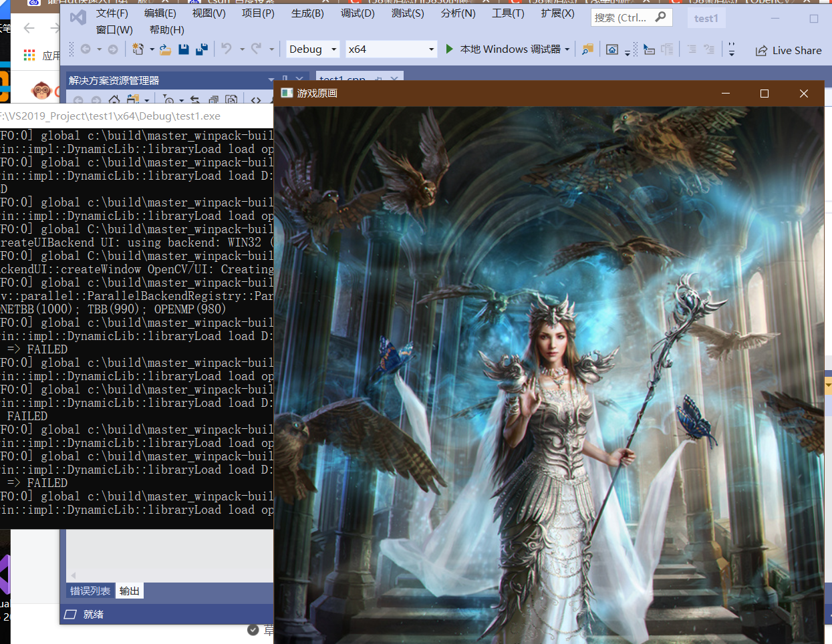The width and height of the screenshot is (832, 644).
Task: Click the Undo arrow icon
Action: pyautogui.click(x=227, y=49)
